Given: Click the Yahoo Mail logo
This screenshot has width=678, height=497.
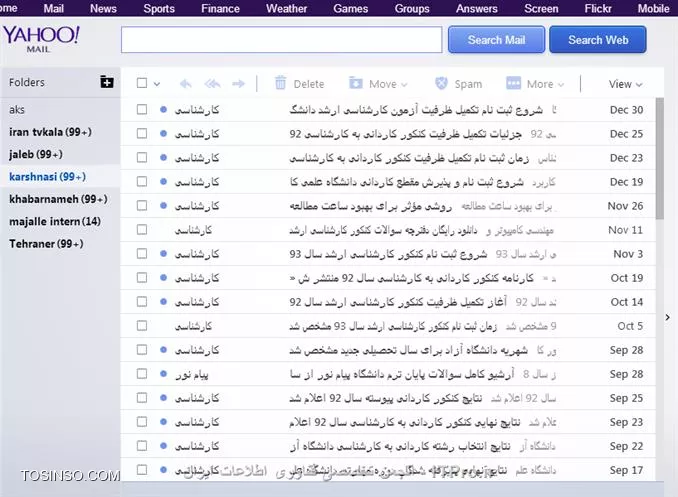Looking at the screenshot, I should click(42, 39).
